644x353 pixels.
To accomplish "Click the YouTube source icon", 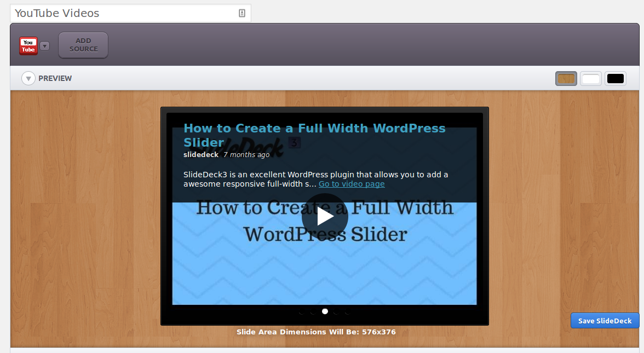I will tap(28, 45).
